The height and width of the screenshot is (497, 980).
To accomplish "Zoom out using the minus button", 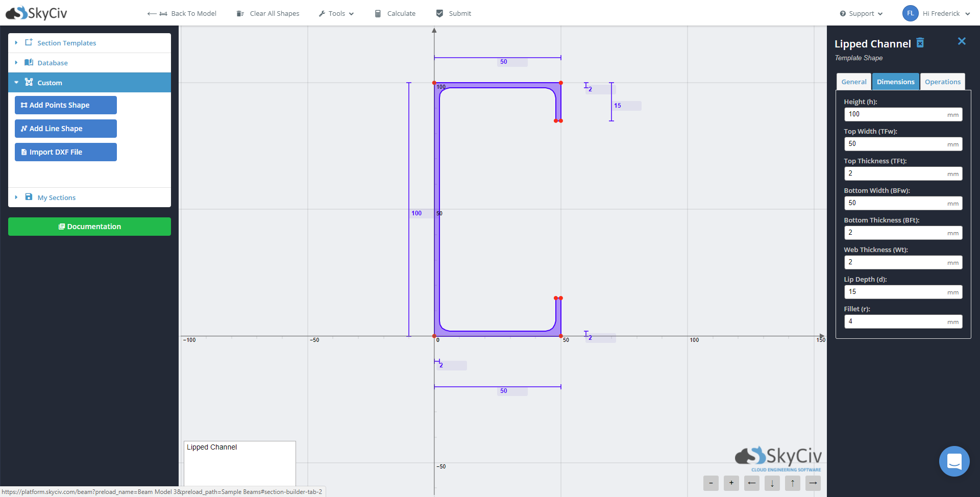I will coord(710,483).
